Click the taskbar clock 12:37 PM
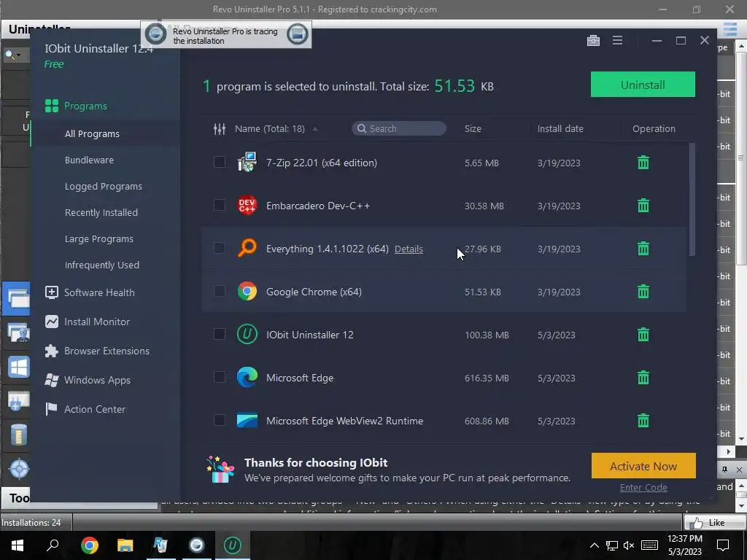This screenshot has width=747, height=560. (x=684, y=539)
